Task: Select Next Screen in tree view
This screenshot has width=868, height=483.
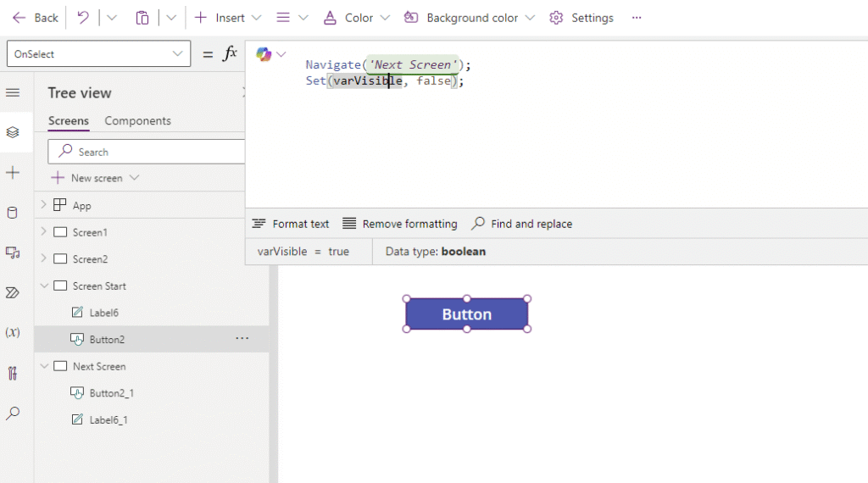Action: 99,366
